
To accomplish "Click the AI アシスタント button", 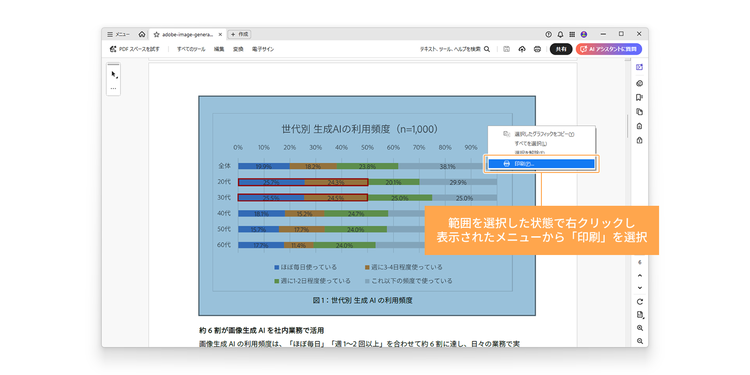I will [609, 49].
